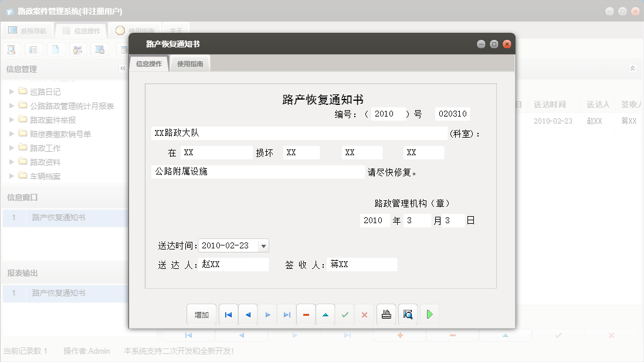Click the last record navigation icon

(286, 315)
